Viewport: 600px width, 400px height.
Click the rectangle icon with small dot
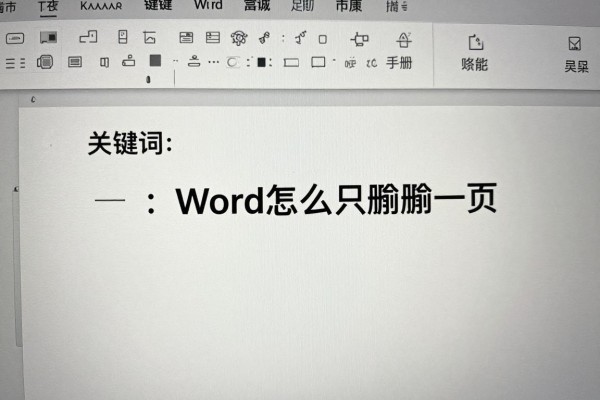(318, 62)
